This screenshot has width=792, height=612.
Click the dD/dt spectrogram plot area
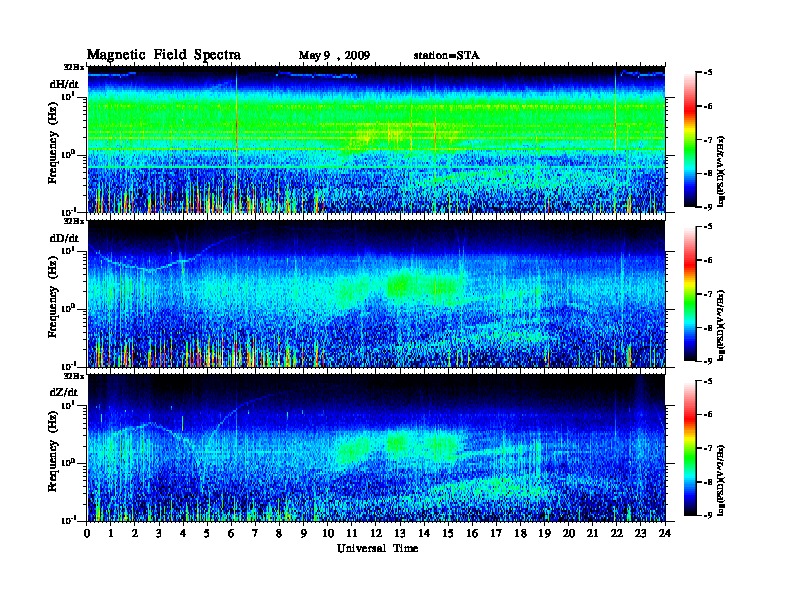(376, 294)
